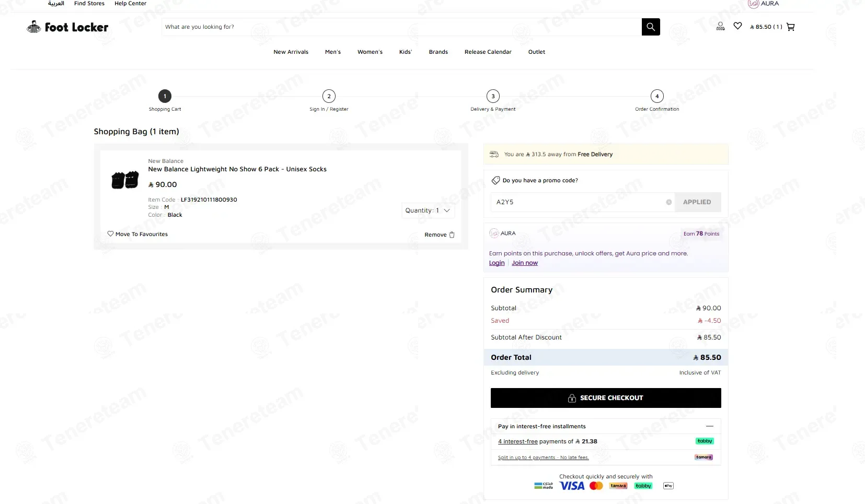Click the Earn 78 Points text
Image resolution: width=865 pixels, height=504 pixels.
point(701,234)
